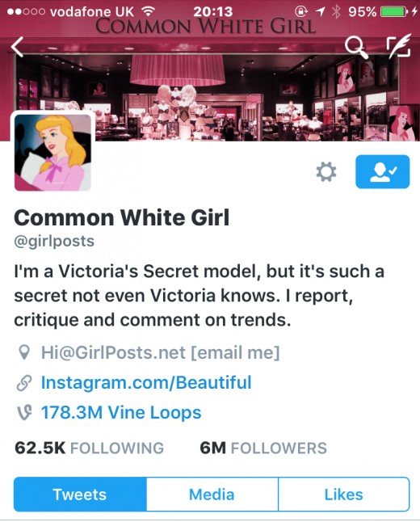Open search with magnifying glass icon
This screenshot has width=420, height=522.
(356, 48)
